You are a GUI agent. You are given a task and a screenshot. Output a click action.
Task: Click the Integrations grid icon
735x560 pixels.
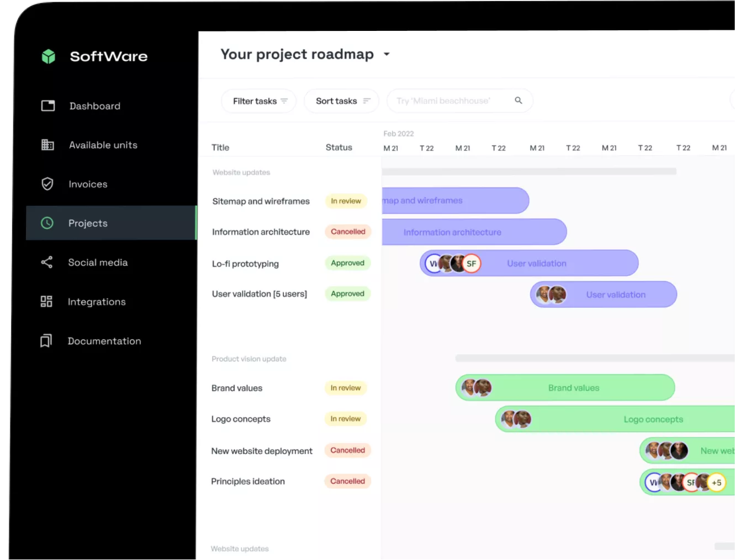point(46,301)
